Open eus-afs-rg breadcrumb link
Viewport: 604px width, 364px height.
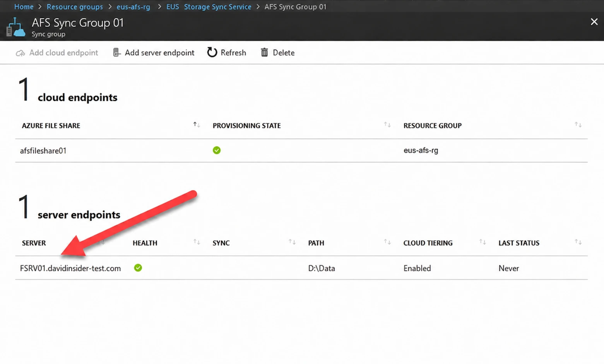click(x=133, y=7)
